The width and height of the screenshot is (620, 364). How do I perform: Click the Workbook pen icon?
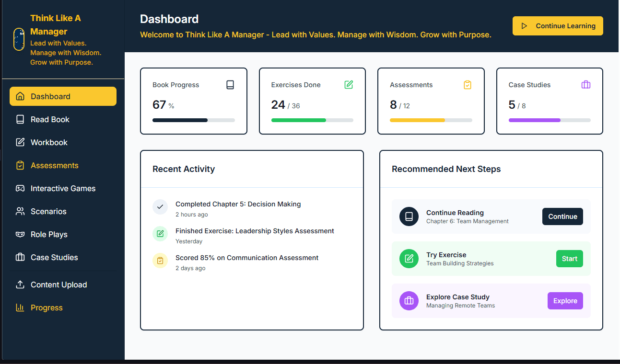[20, 142]
